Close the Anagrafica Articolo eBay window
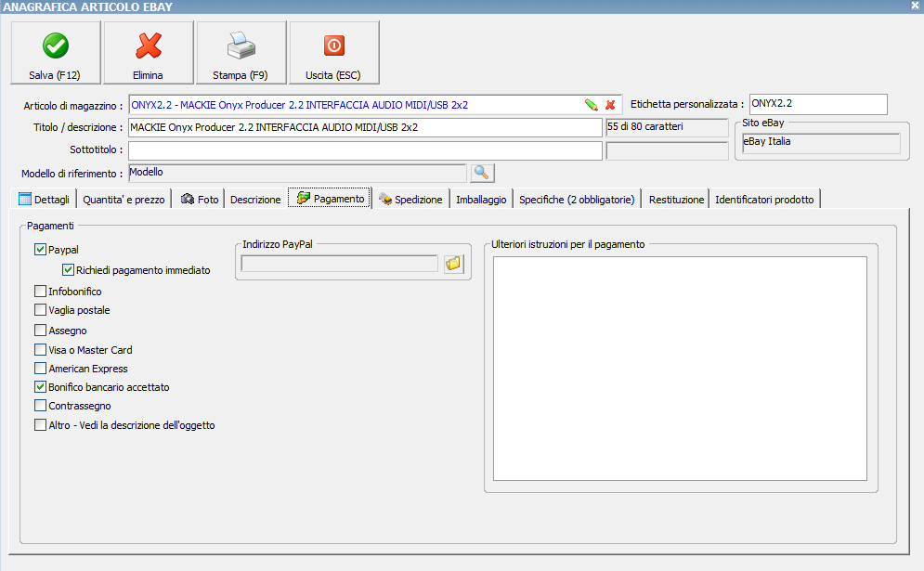924x571 pixels. (915, 6)
